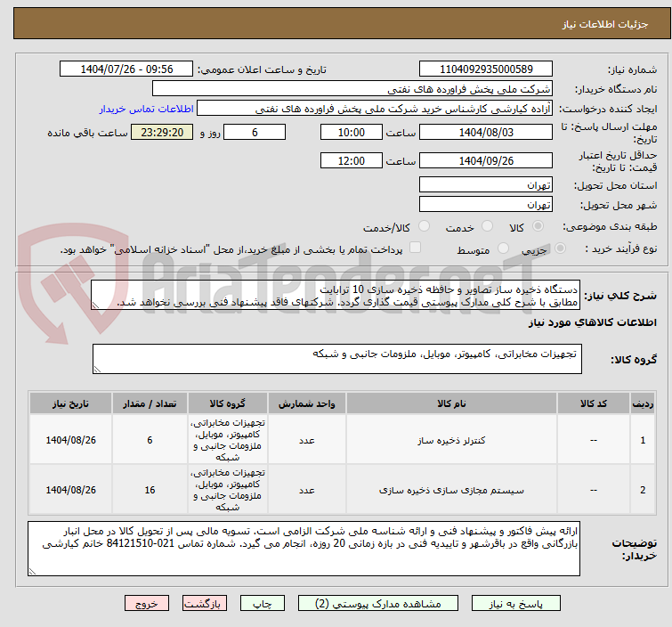672x627 pixels.
Task: Click the date cell in row 1
Action: click(70, 441)
